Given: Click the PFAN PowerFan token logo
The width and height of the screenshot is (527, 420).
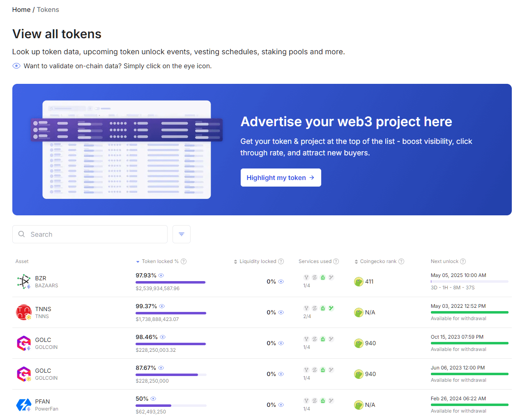Looking at the screenshot, I should tap(23, 405).
